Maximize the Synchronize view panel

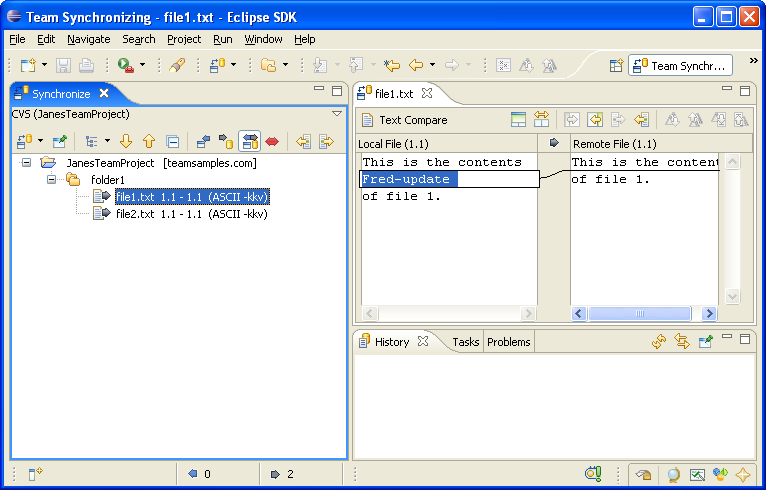pyautogui.click(x=337, y=91)
